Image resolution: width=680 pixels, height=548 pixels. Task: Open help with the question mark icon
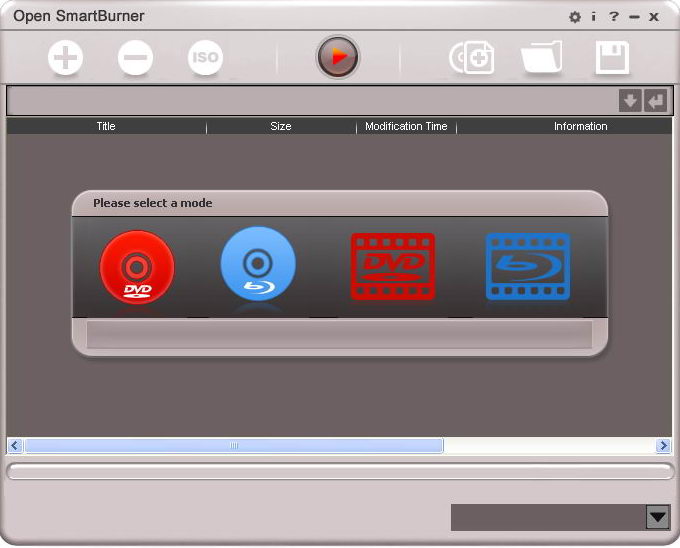click(x=614, y=16)
